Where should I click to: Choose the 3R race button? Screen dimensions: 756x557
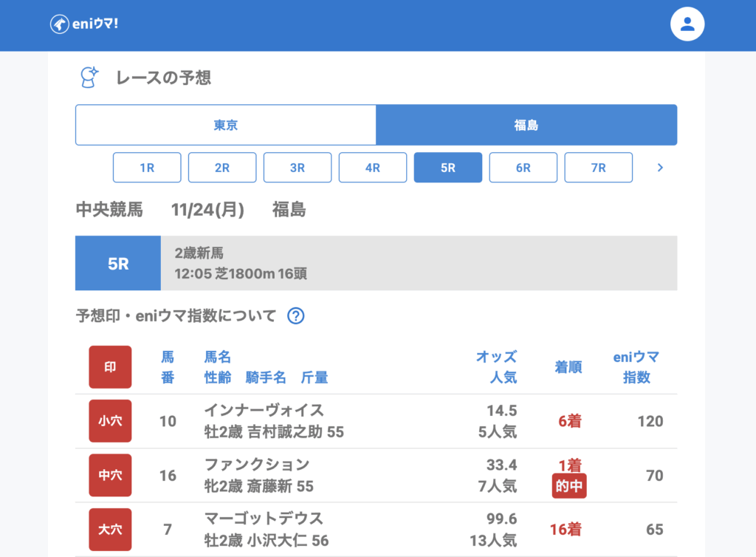pyautogui.click(x=298, y=168)
